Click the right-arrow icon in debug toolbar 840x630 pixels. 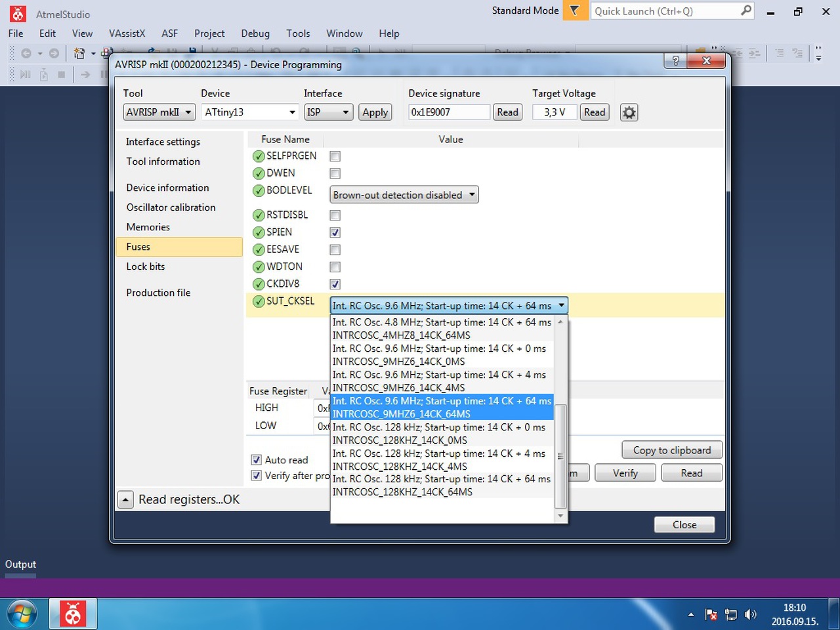85,75
